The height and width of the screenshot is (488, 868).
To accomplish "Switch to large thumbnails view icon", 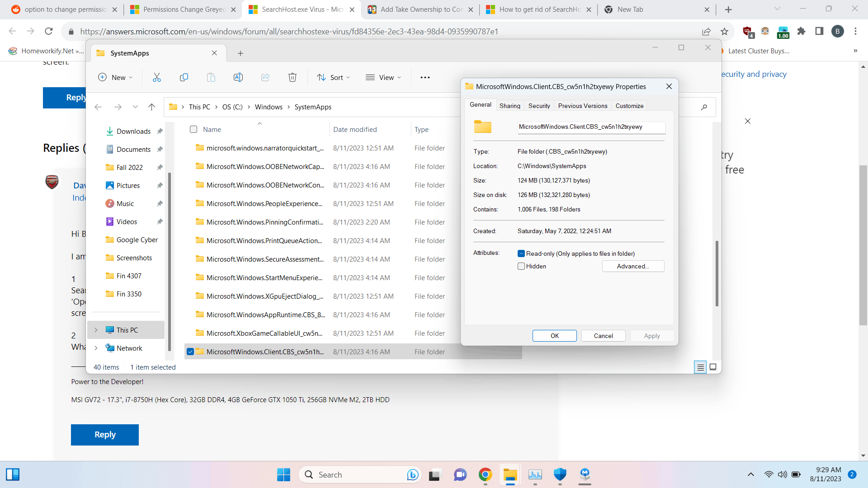I will coord(713,367).
